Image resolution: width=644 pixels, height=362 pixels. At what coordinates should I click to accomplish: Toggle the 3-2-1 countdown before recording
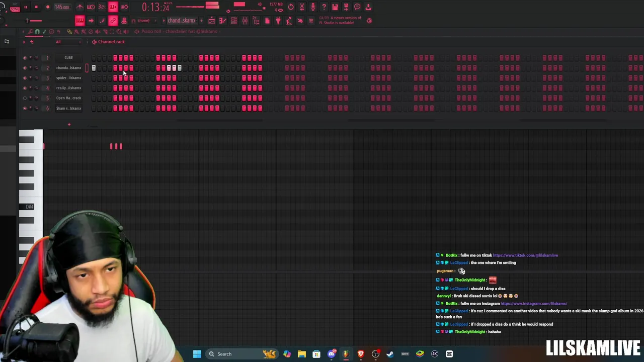click(x=102, y=7)
